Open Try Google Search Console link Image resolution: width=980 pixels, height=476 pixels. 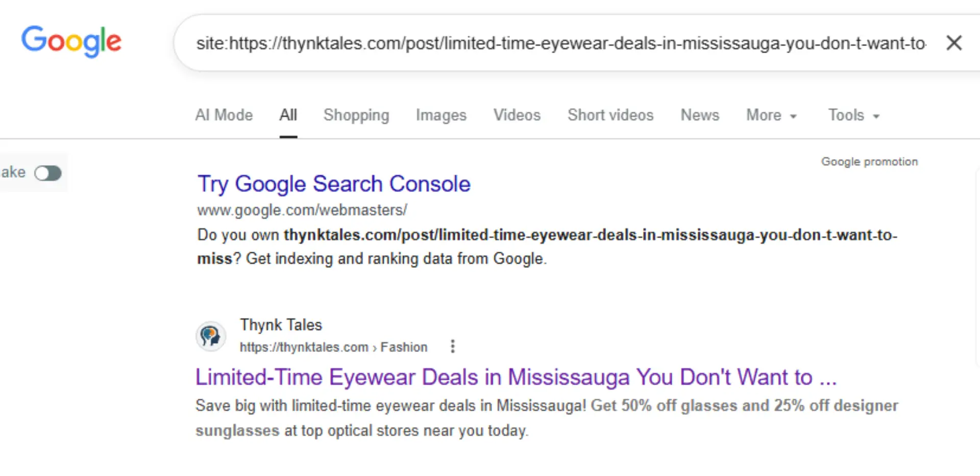click(334, 184)
